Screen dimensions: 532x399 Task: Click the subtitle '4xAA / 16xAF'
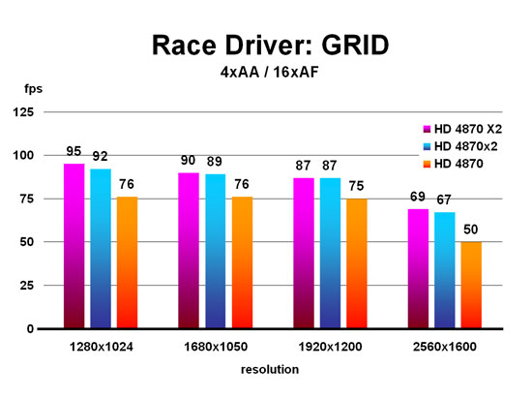pyautogui.click(x=270, y=72)
